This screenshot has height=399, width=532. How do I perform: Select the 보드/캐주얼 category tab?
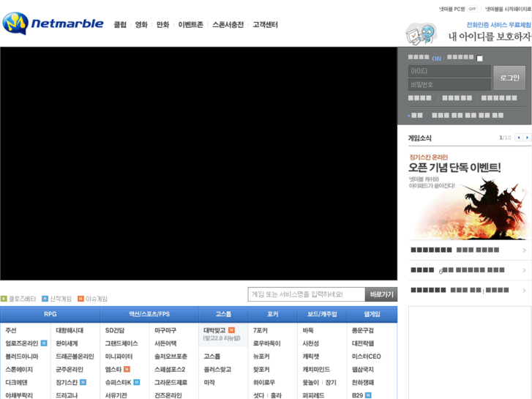tap(322, 314)
